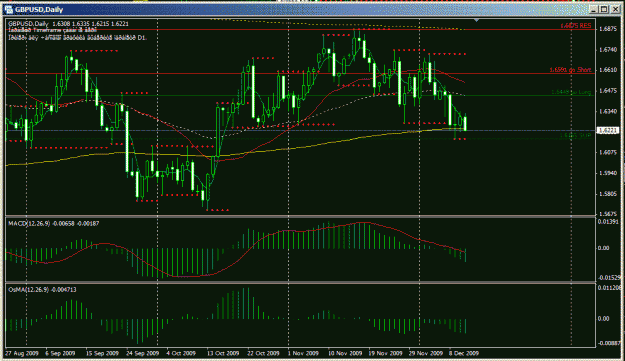Click the 1.6610 price scale value
625x361 pixels.
607,70
